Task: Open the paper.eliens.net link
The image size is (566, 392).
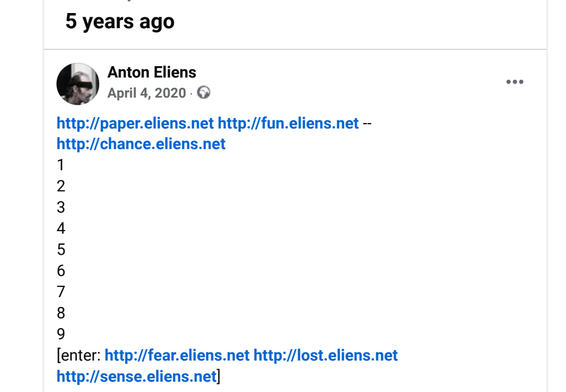Action: tap(136, 124)
